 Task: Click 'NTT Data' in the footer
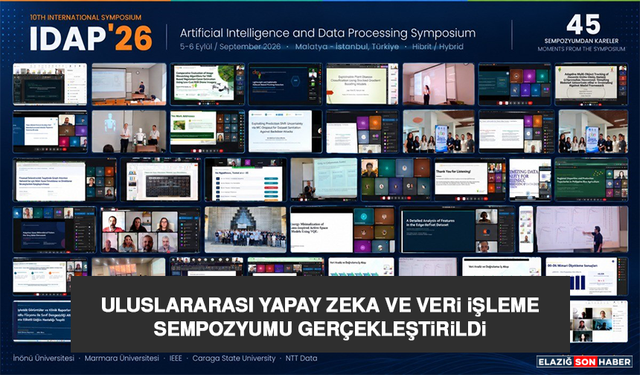click(x=301, y=358)
